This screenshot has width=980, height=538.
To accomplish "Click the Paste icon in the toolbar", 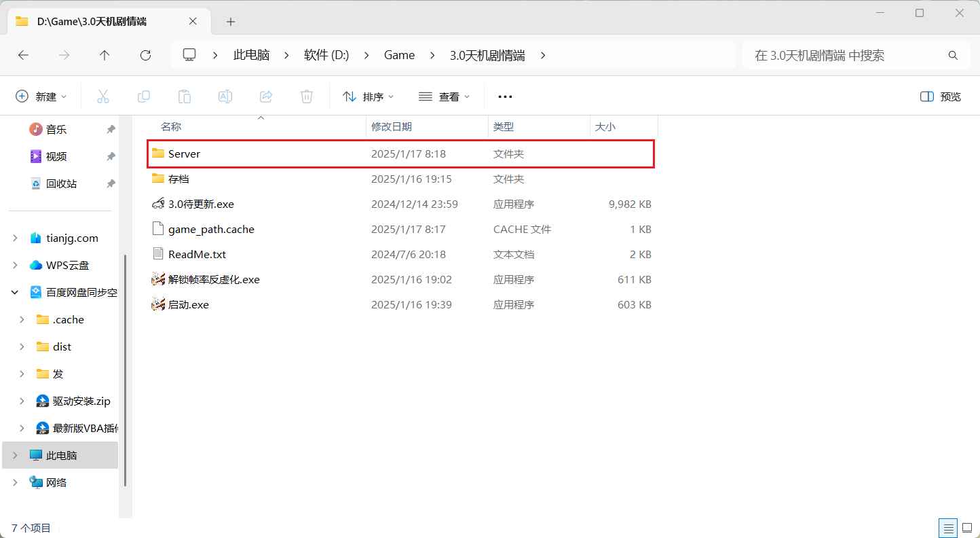I will (x=185, y=96).
